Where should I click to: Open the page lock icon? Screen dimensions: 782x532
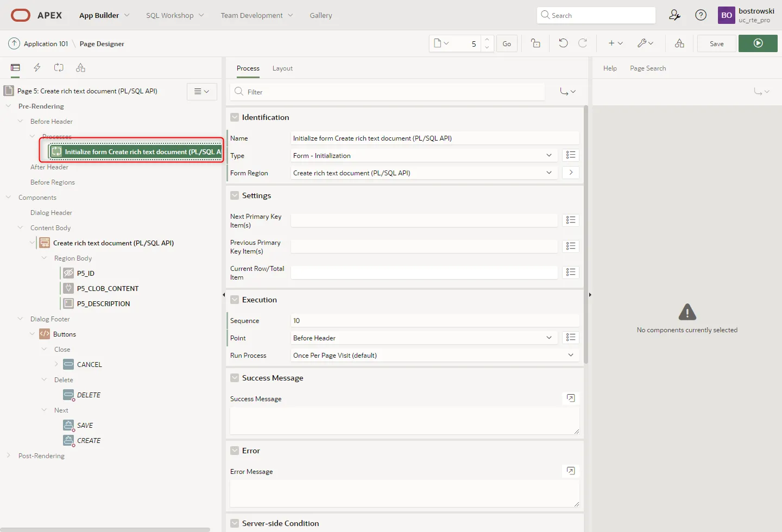[x=535, y=43]
